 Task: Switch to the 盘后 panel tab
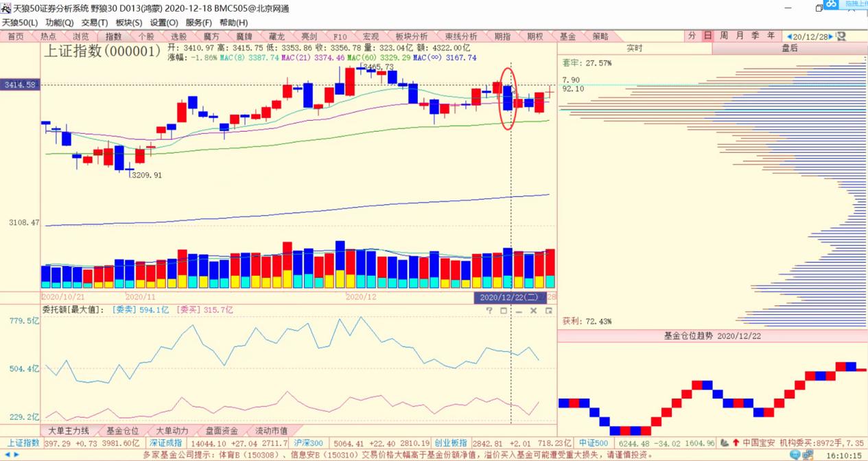[790, 48]
